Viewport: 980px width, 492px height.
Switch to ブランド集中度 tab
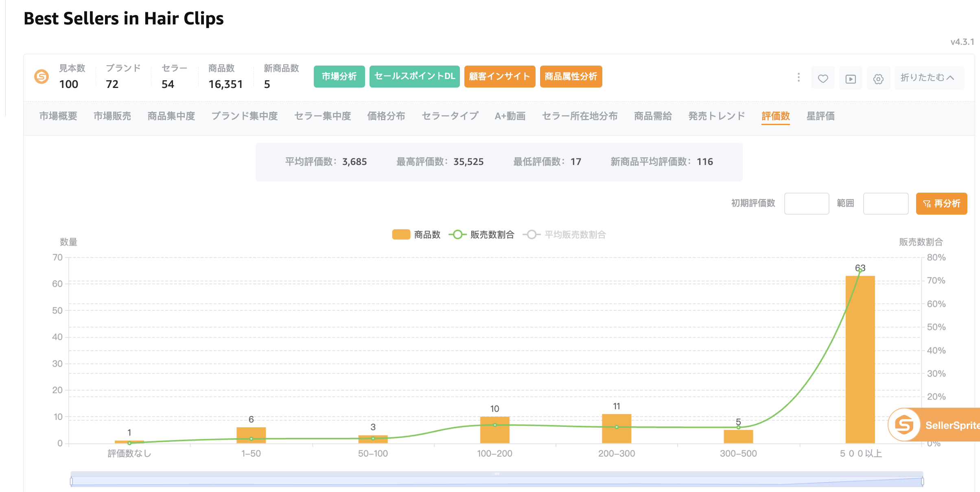coord(245,116)
